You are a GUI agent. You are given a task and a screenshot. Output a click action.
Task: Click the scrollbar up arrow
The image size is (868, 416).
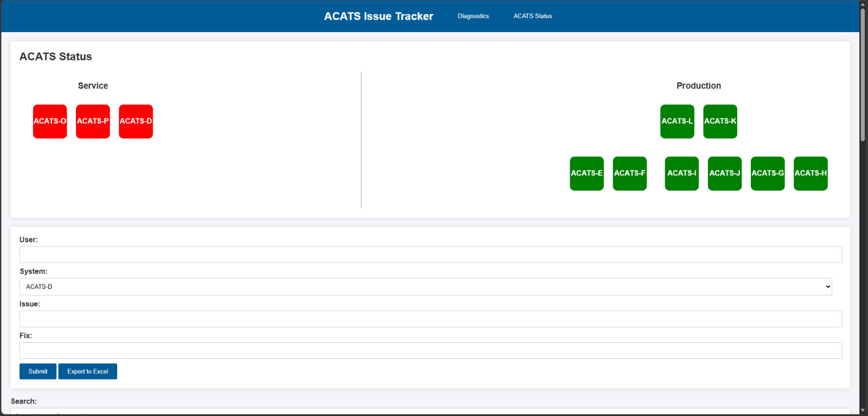[863, 4]
